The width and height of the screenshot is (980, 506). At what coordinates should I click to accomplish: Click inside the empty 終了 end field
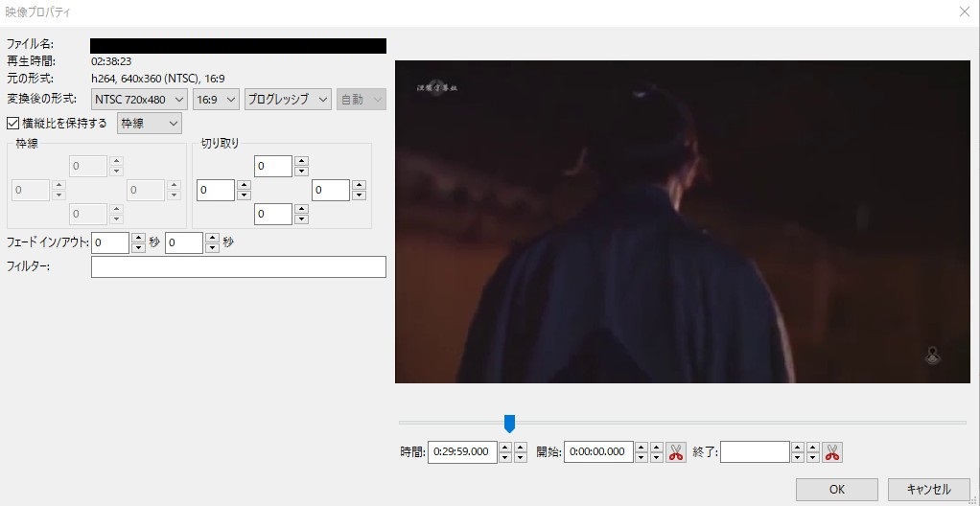755,451
